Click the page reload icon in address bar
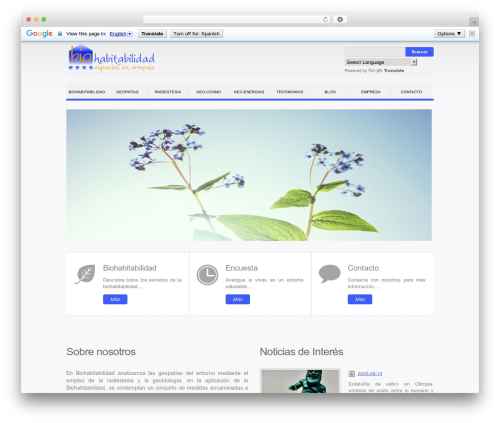The height and width of the screenshot is (423, 500). [x=325, y=20]
